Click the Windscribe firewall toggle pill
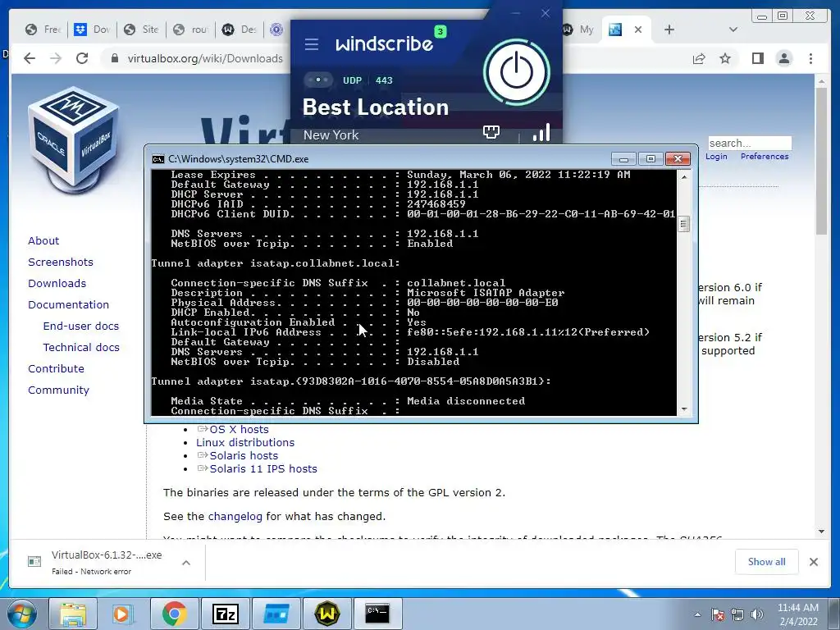Screen dimensions: 840x630 click(x=318, y=80)
